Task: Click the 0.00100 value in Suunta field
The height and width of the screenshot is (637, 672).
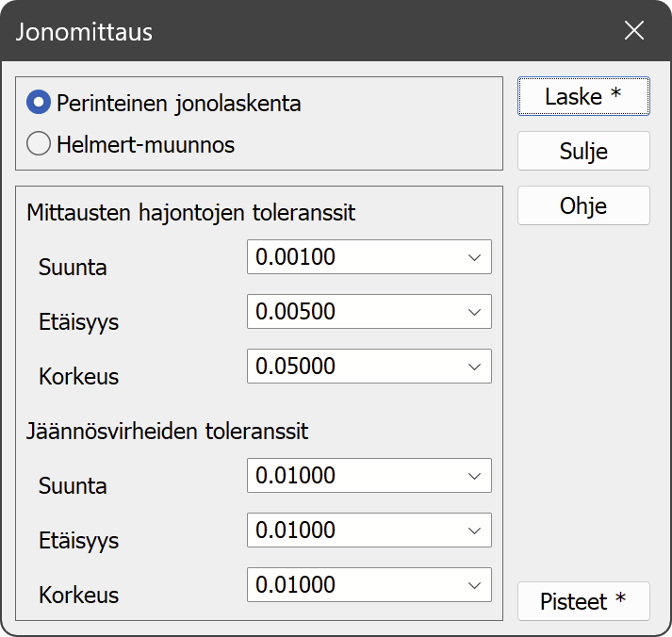Action: (x=296, y=257)
